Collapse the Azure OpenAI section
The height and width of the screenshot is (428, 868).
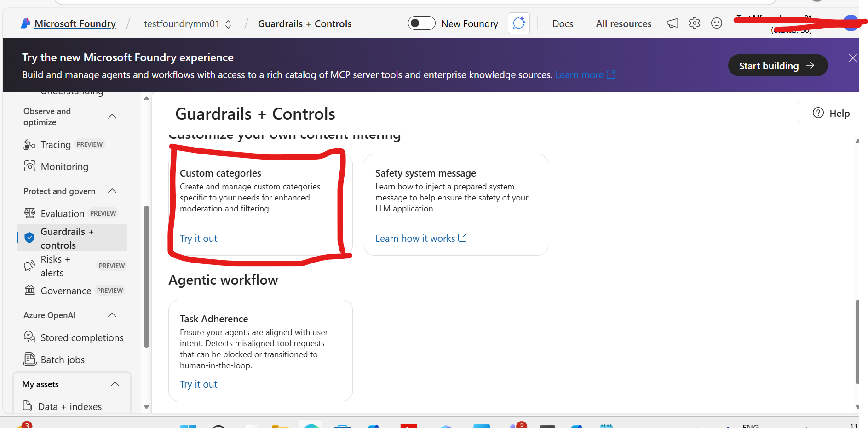click(x=112, y=315)
